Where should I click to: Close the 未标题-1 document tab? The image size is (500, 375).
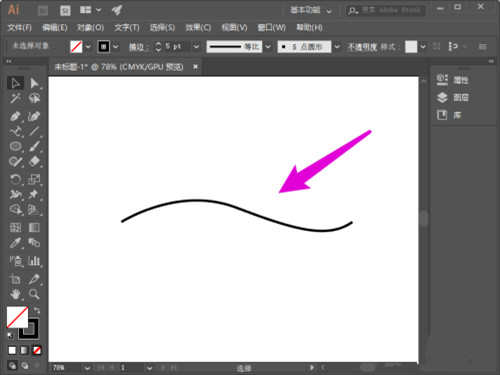[x=196, y=67]
